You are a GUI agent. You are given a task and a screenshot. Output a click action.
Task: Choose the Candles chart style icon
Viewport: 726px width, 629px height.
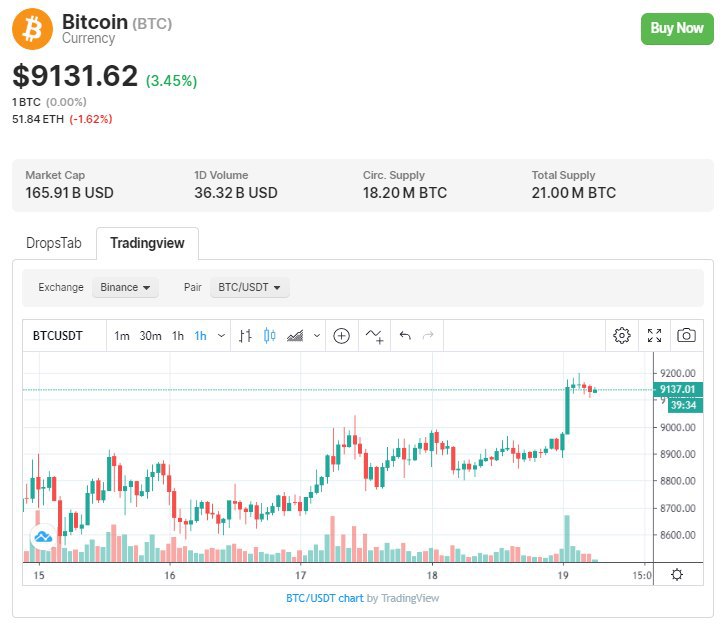[269, 336]
